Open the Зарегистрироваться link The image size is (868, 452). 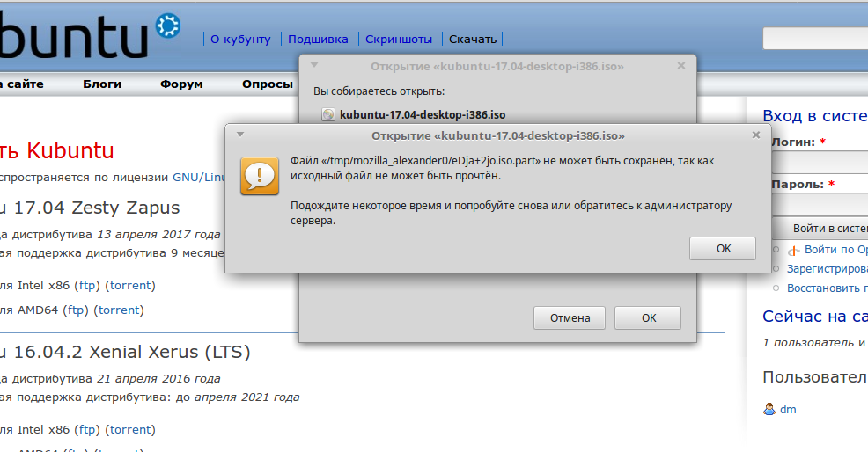828,269
